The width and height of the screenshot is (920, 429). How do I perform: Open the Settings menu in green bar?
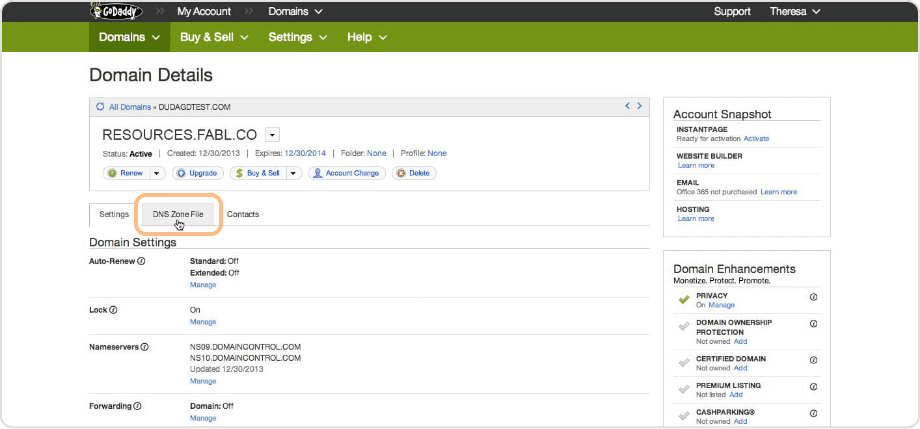point(297,37)
